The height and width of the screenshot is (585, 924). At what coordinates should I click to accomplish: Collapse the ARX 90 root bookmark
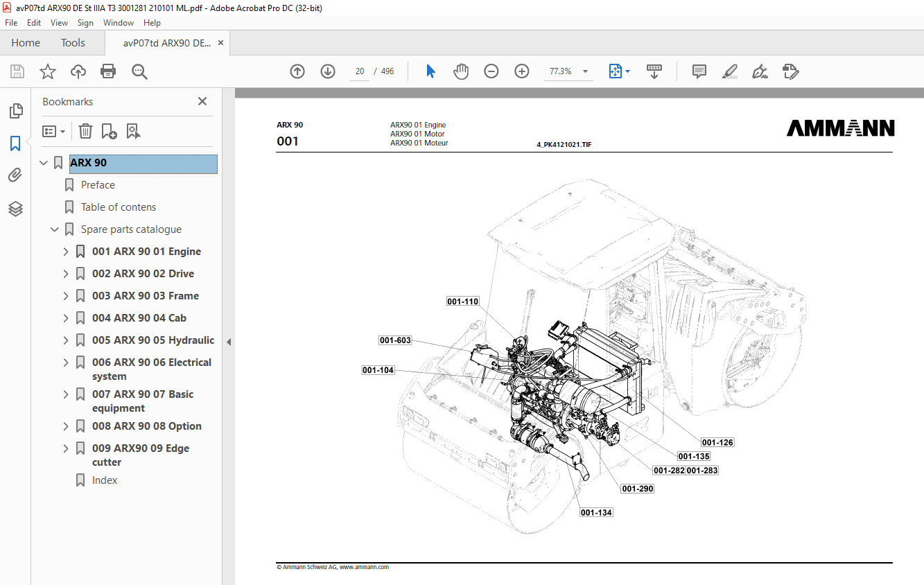point(44,163)
